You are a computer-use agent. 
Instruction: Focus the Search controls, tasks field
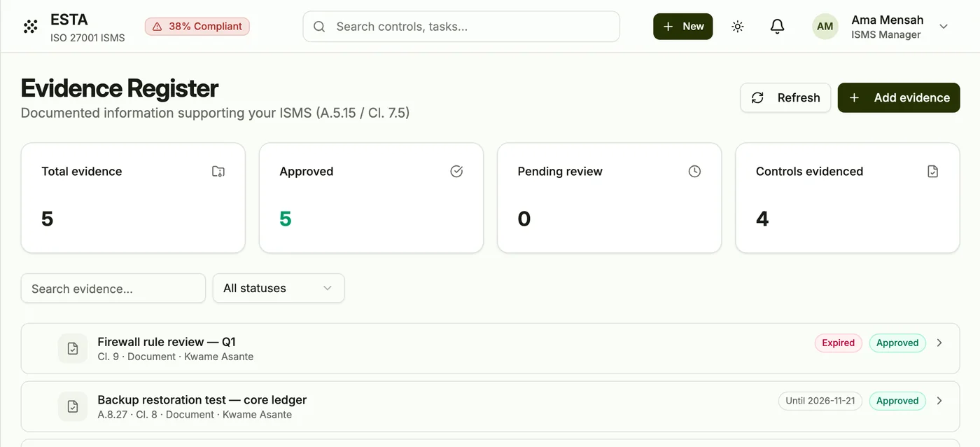[x=461, y=27]
